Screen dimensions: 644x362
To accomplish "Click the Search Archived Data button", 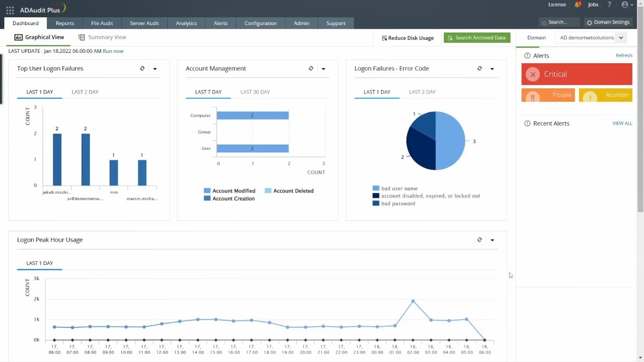I will pyautogui.click(x=477, y=38).
